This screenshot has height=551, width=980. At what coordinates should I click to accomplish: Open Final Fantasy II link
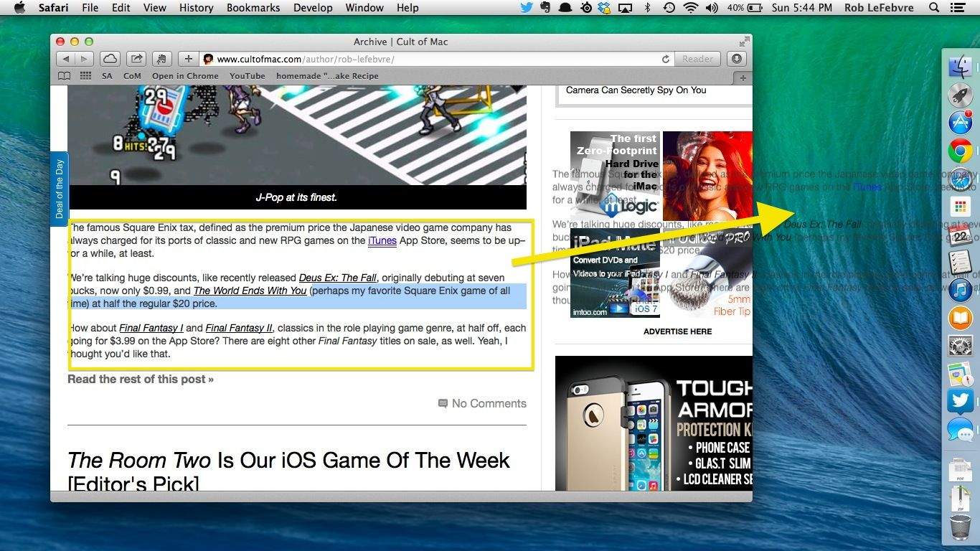pyautogui.click(x=239, y=328)
